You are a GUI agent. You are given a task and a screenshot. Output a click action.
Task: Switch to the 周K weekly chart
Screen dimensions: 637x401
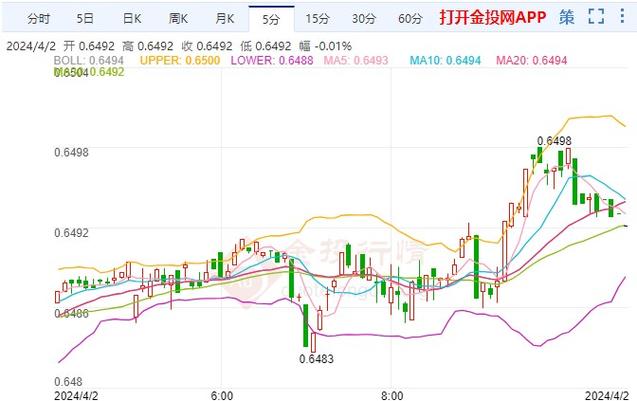coord(179,18)
